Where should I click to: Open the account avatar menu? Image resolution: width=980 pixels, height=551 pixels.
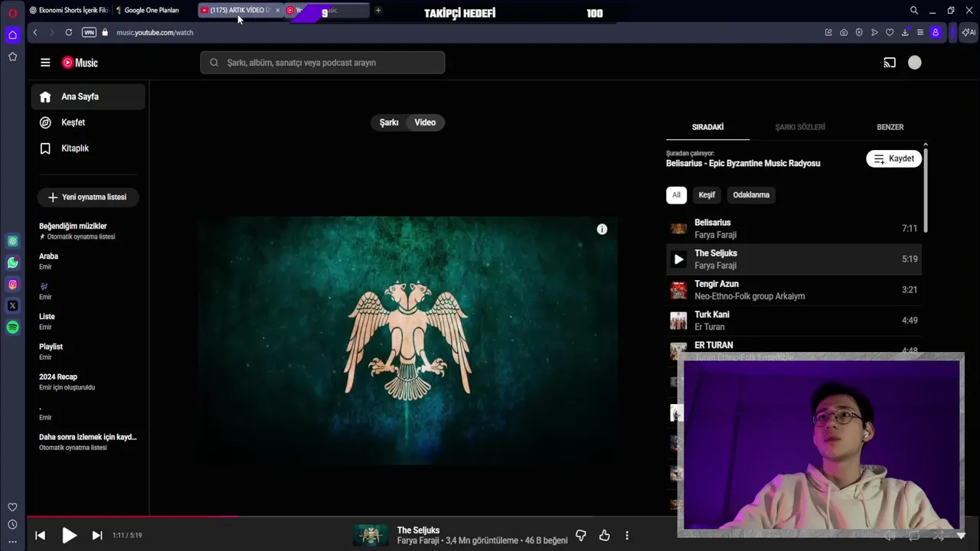(x=915, y=63)
